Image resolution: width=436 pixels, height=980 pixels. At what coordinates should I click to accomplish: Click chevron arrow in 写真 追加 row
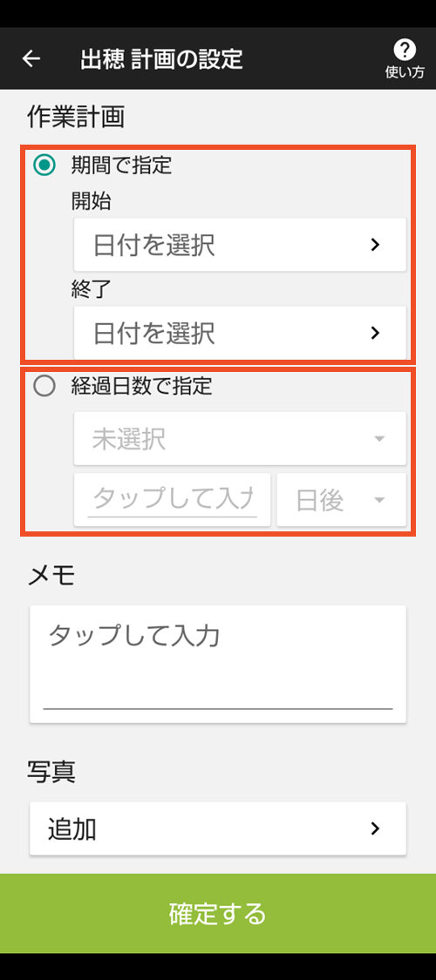375,828
